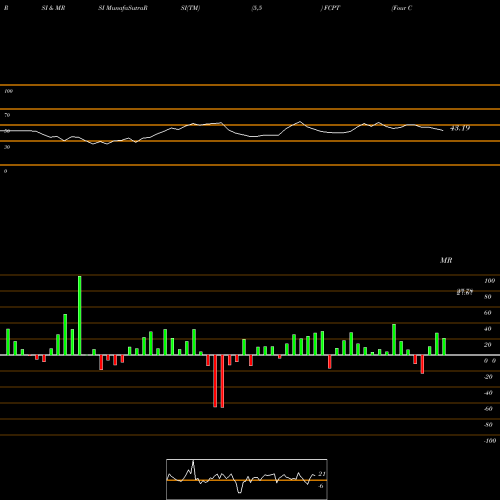Click the "SI & MR" header text

(x=53, y=8)
